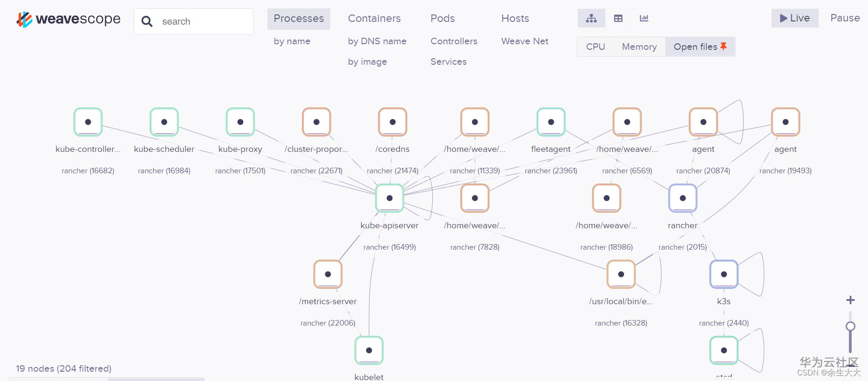Click the Weave Scope logo
Screen dimensions: 868x381
click(68, 19)
